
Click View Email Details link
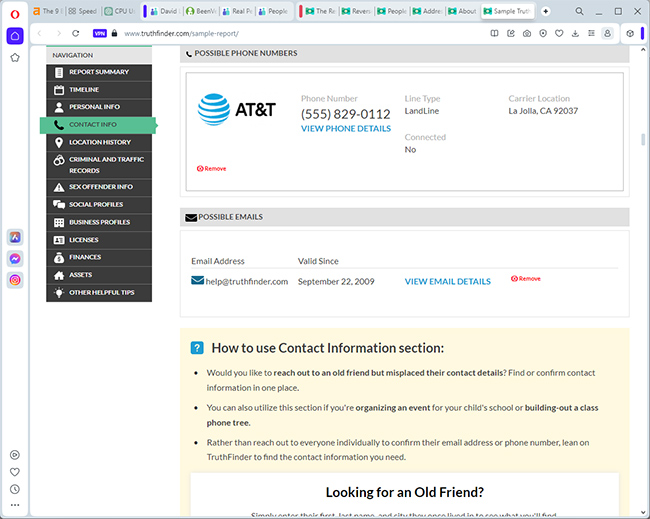(448, 281)
